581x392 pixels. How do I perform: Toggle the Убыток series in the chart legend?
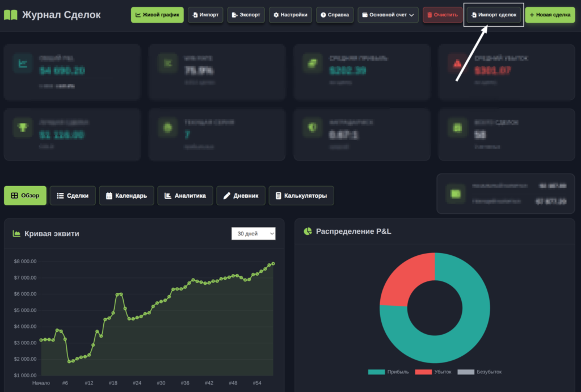pyautogui.click(x=433, y=372)
